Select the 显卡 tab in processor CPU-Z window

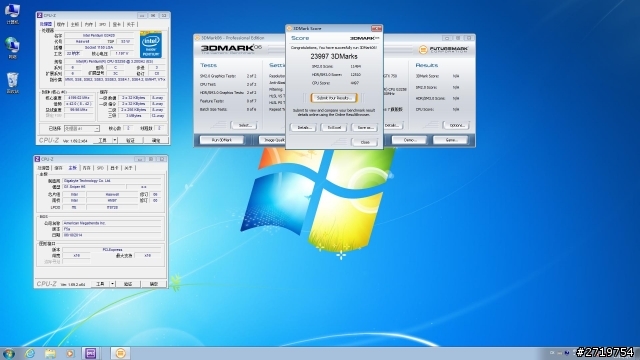coord(117,24)
